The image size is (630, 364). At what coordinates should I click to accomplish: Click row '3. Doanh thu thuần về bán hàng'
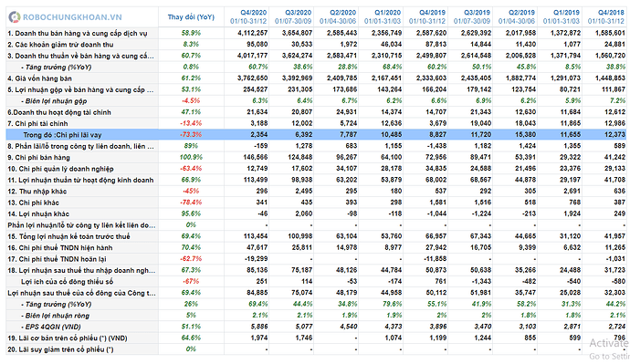[x=316, y=56]
